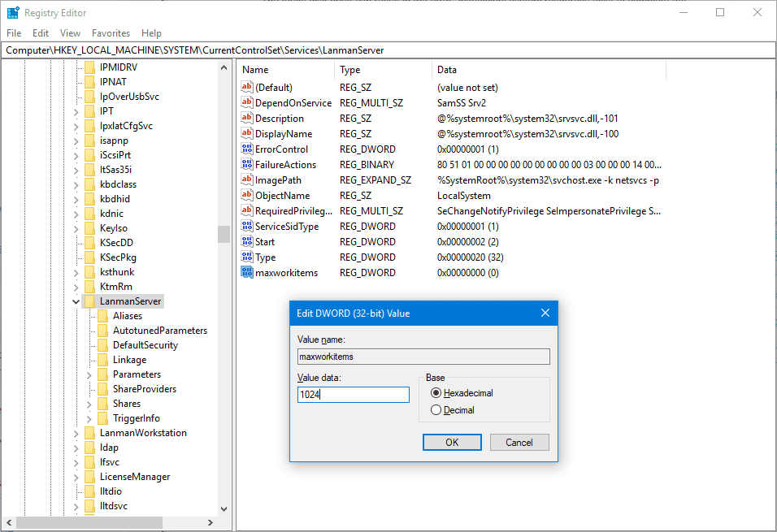Screen dimensions: 777x532
Task: Expand the LicenseManager key
Action: (x=76, y=477)
